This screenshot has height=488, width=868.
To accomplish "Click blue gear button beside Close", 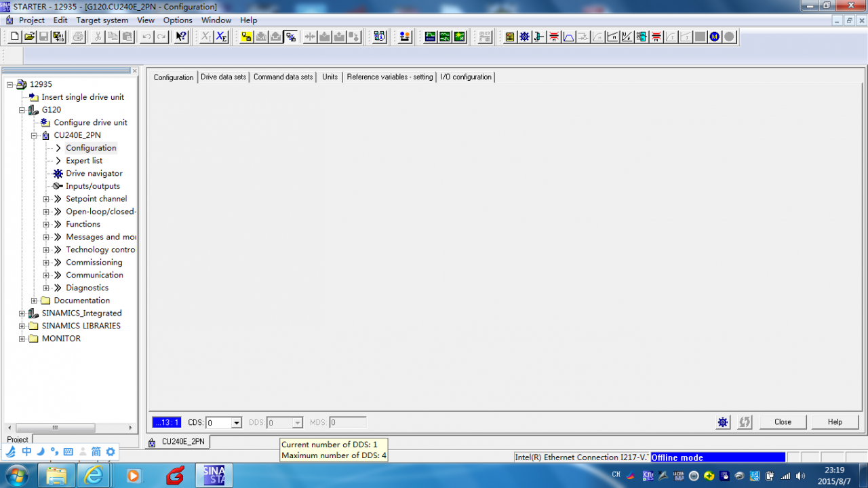I will pos(723,422).
